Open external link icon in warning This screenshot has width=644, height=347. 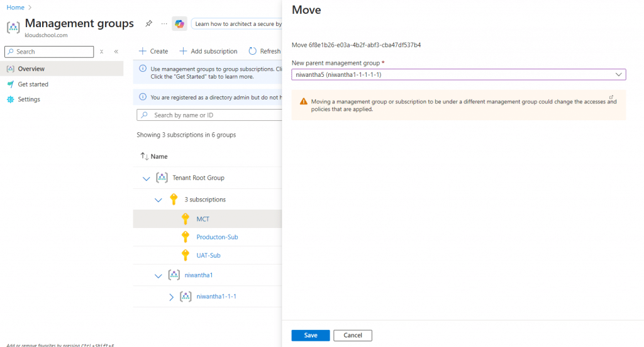coord(611,98)
